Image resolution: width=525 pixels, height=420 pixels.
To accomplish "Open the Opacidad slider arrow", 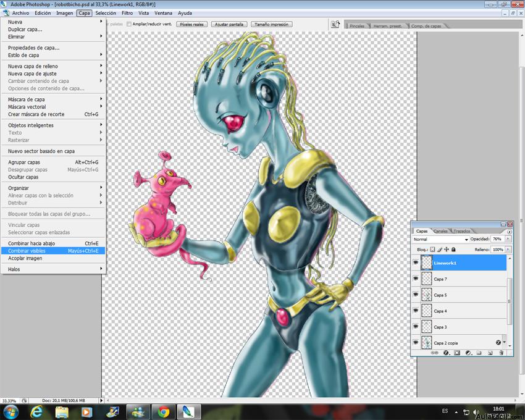I will (508, 239).
